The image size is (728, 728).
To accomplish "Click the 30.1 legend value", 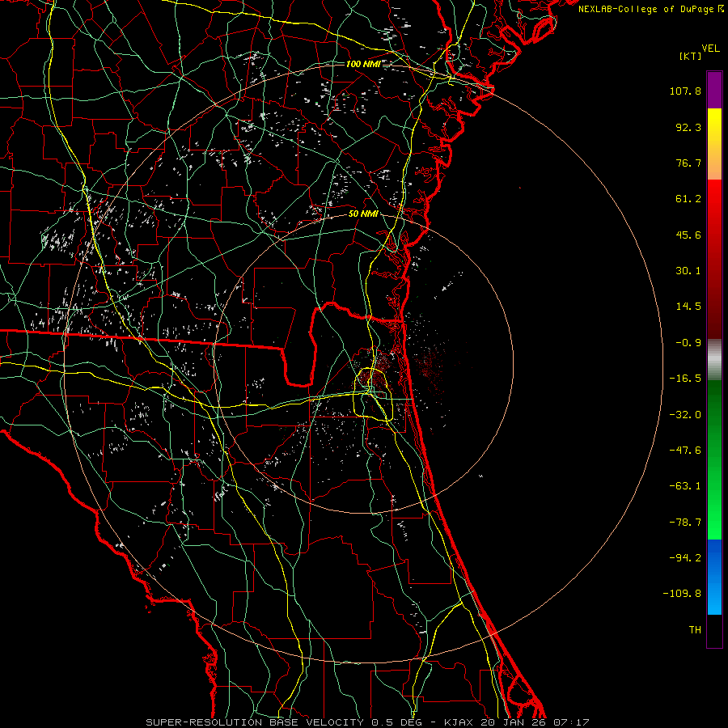I will [x=688, y=271].
